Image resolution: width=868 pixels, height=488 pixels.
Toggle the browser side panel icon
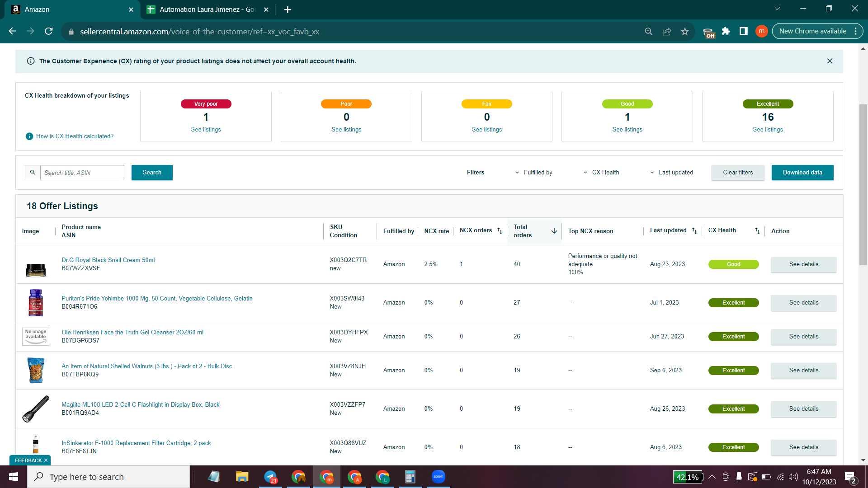(744, 31)
